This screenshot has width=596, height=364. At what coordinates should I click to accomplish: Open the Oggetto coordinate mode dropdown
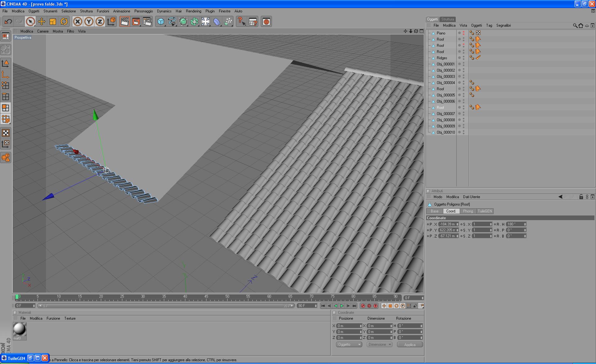(349, 344)
